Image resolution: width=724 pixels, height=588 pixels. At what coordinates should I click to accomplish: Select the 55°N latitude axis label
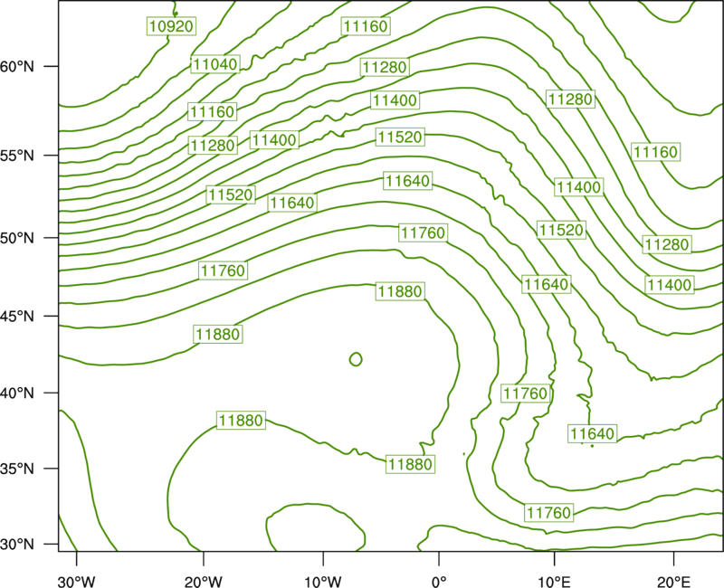17,156
